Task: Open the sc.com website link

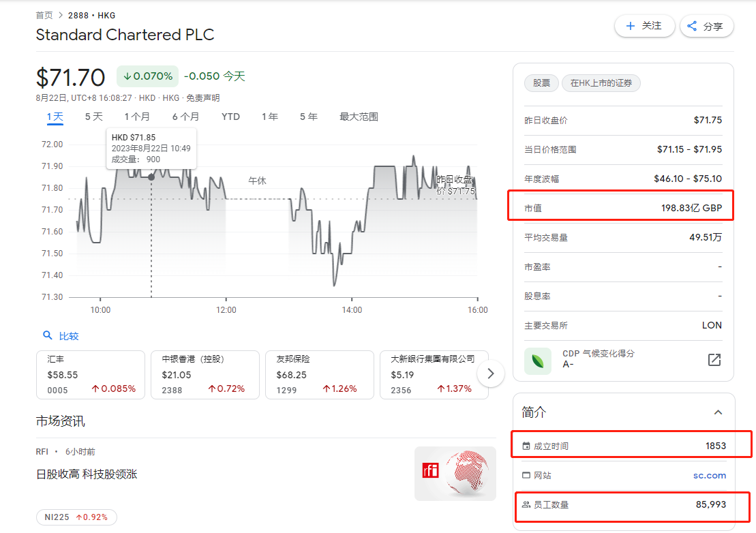Action: pos(710,475)
